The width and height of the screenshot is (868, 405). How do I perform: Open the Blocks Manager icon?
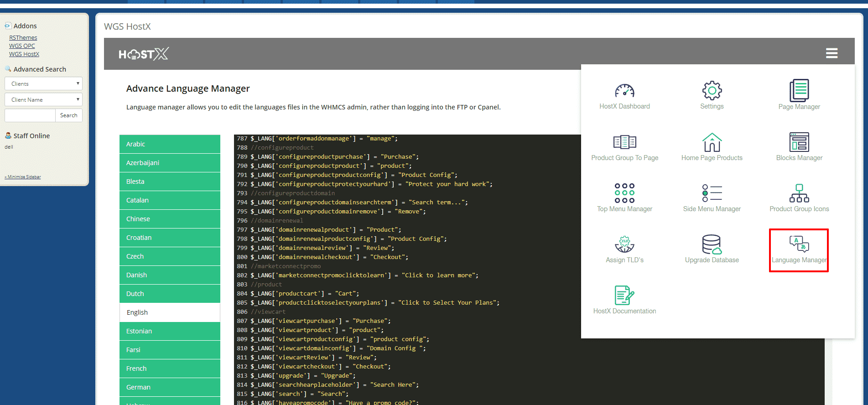coord(799,143)
